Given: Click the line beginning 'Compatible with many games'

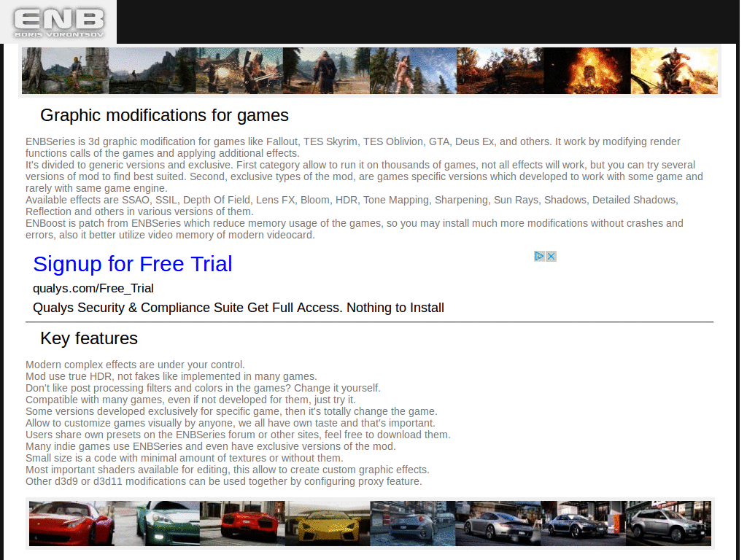Looking at the screenshot, I should 190,400.
